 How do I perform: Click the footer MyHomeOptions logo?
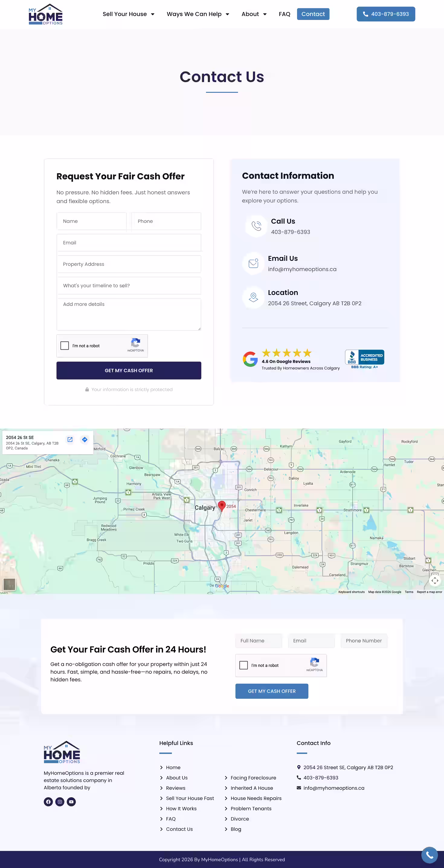coord(62,752)
